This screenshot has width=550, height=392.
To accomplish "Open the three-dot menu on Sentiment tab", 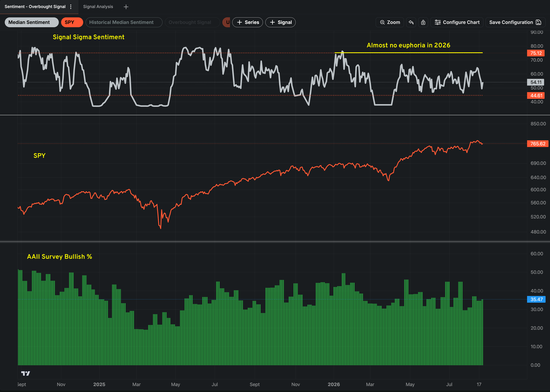I will [71, 7].
